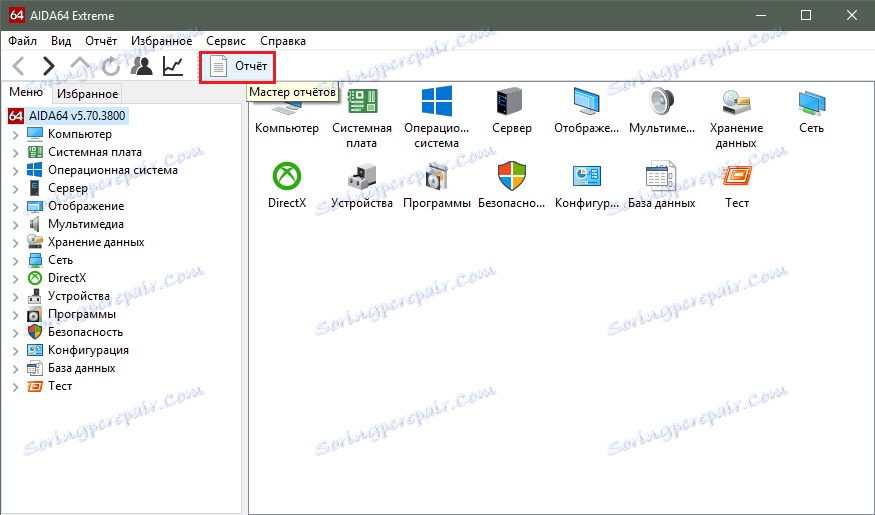Expand the Мультимедиа tree node
This screenshot has height=515, width=875.
pos(16,224)
